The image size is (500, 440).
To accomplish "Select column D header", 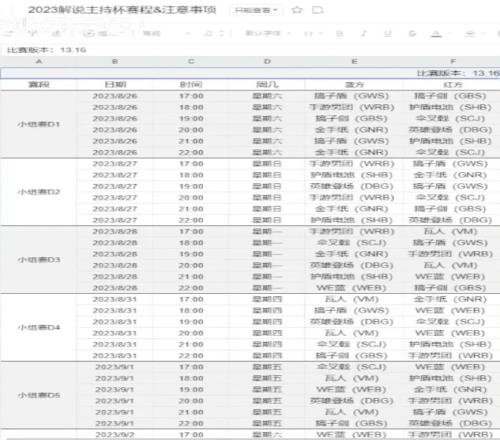I will [x=267, y=61].
